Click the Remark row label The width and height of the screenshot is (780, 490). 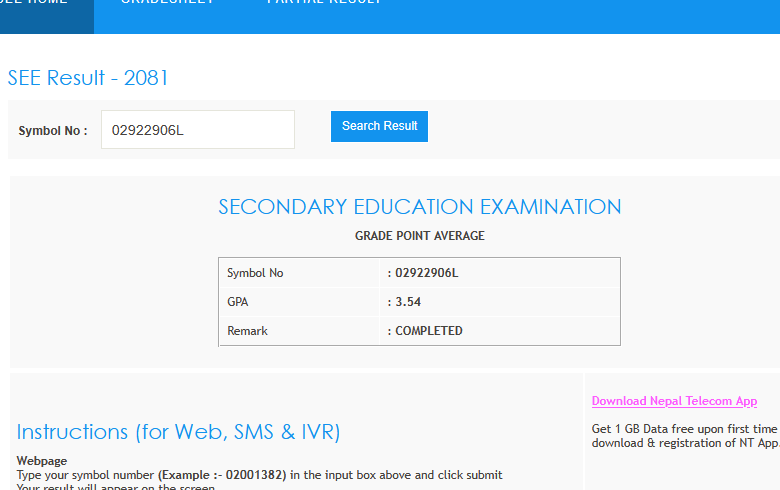247,331
